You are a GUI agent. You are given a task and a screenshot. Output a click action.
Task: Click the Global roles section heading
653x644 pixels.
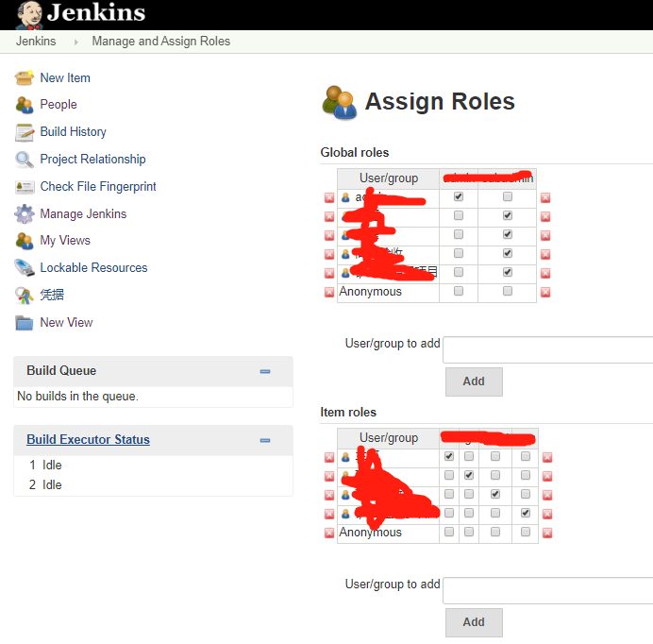(x=355, y=153)
